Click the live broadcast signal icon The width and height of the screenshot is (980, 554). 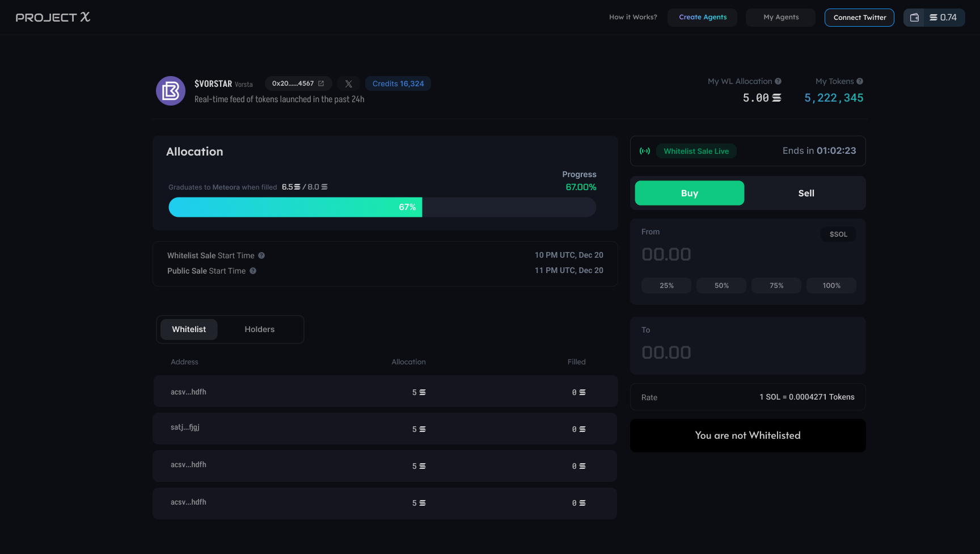coord(645,151)
